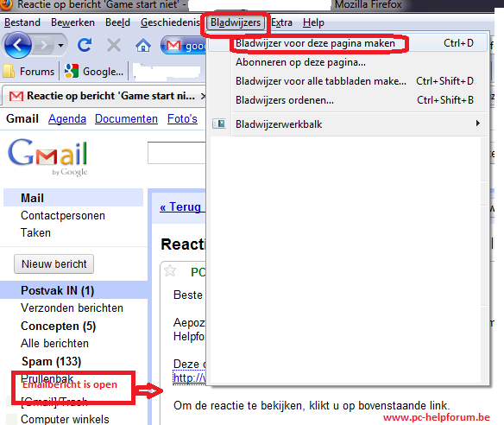
Task: Reload the page with the refresh icon
Action: (85, 45)
